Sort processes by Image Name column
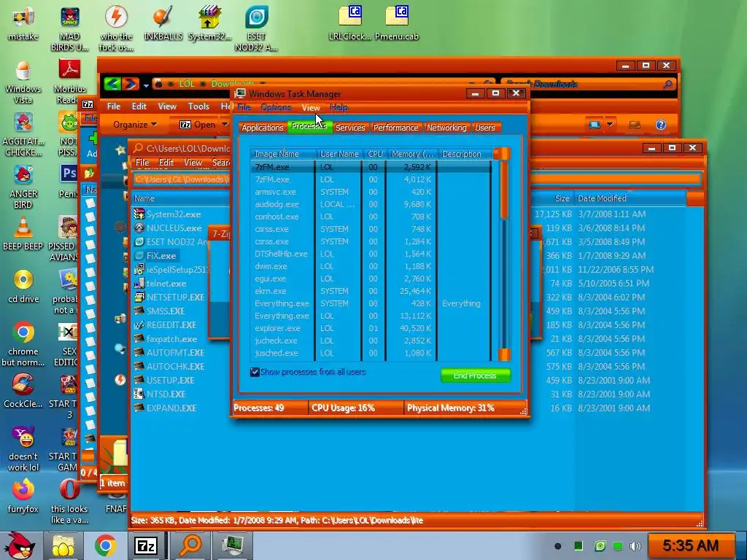The width and height of the screenshot is (747, 560). click(x=283, y=154)
